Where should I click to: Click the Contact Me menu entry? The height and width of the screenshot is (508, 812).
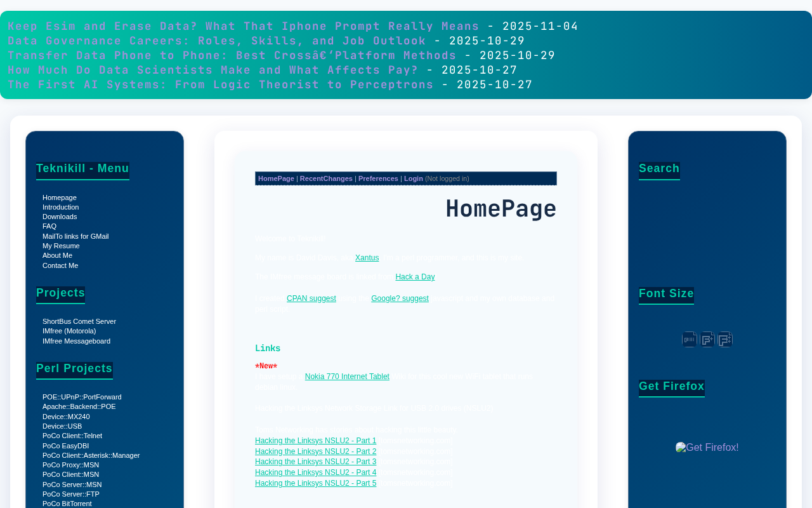[x=60, y=265]
